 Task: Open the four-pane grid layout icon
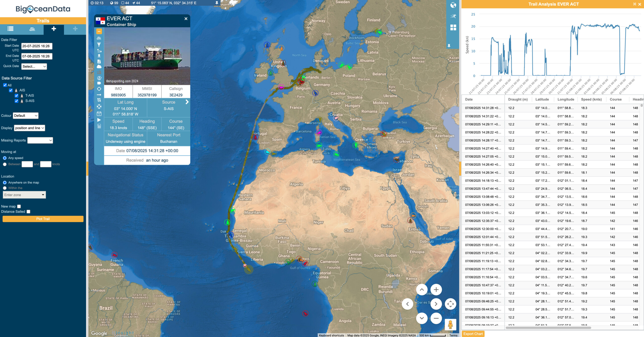click(x=453, y=27)
